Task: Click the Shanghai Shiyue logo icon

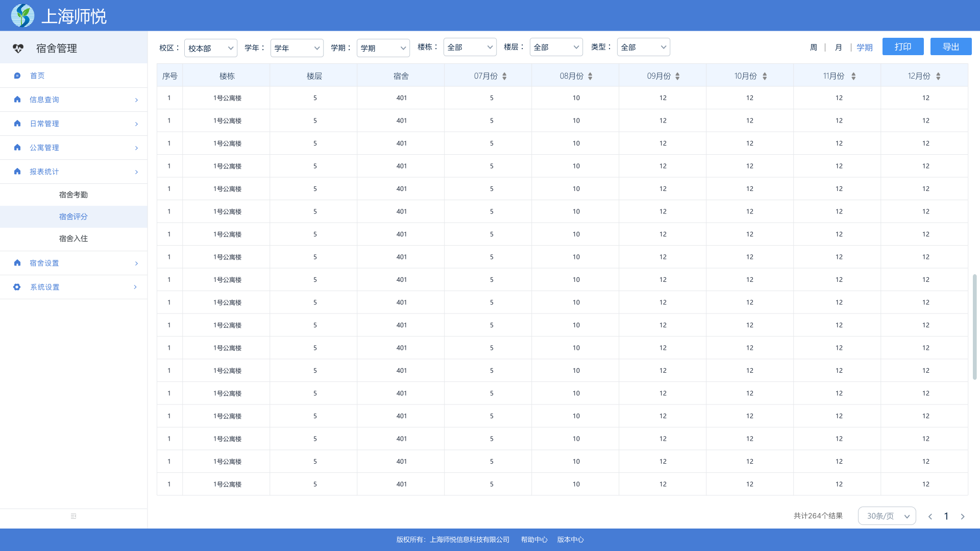Action: [x=22, y=16]
